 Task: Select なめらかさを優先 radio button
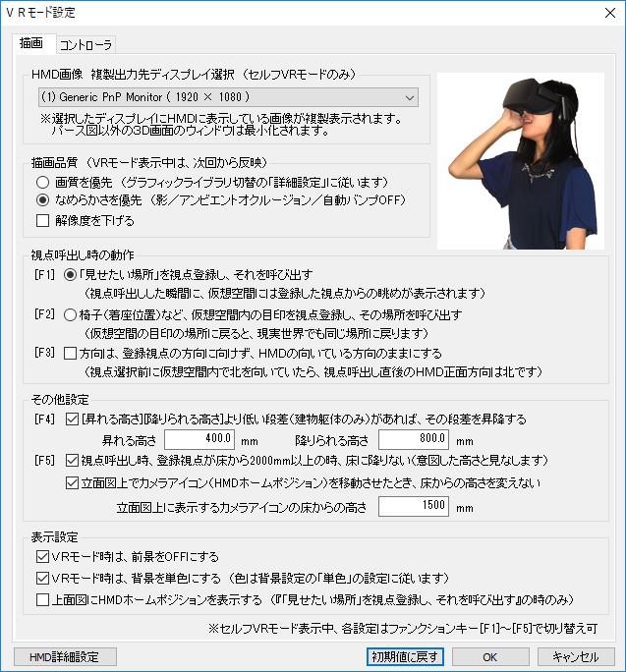pyautogui.click(x=42, y=199)
